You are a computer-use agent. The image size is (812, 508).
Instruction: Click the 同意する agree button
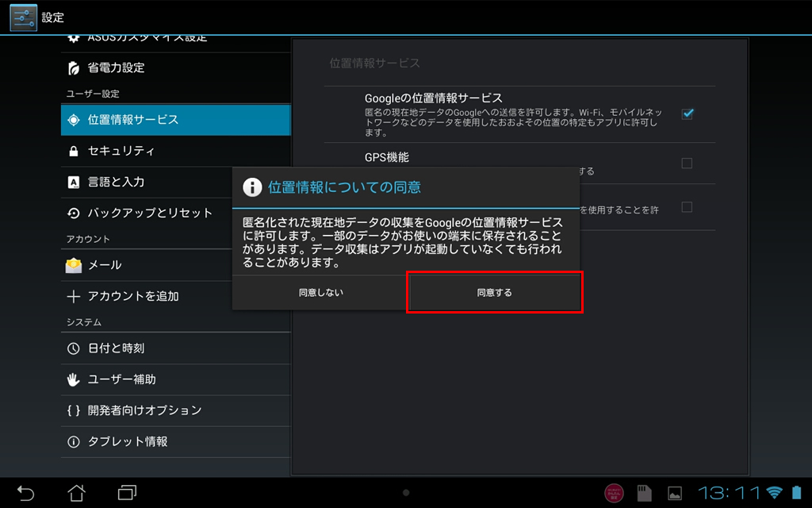495,292
